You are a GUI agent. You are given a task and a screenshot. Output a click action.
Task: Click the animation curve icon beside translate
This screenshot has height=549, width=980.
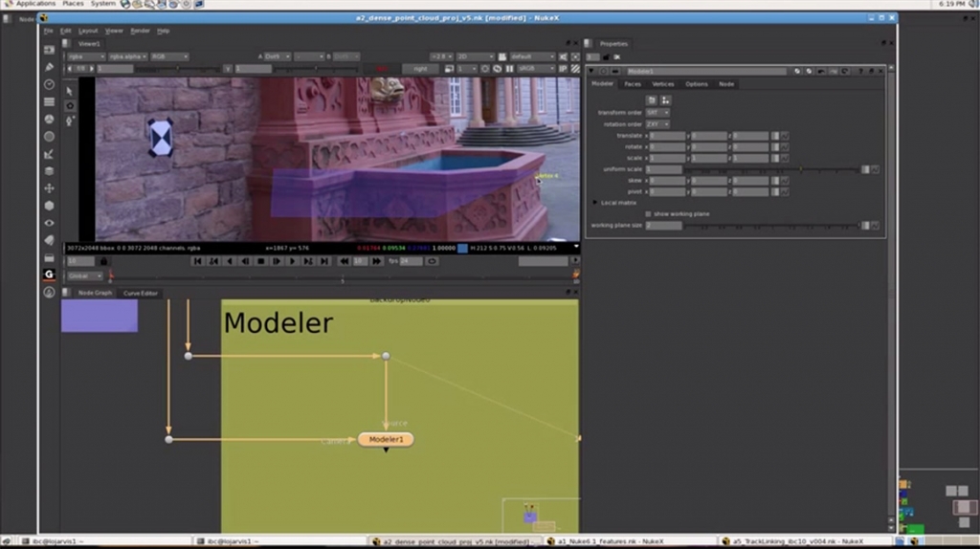(784, 136)
